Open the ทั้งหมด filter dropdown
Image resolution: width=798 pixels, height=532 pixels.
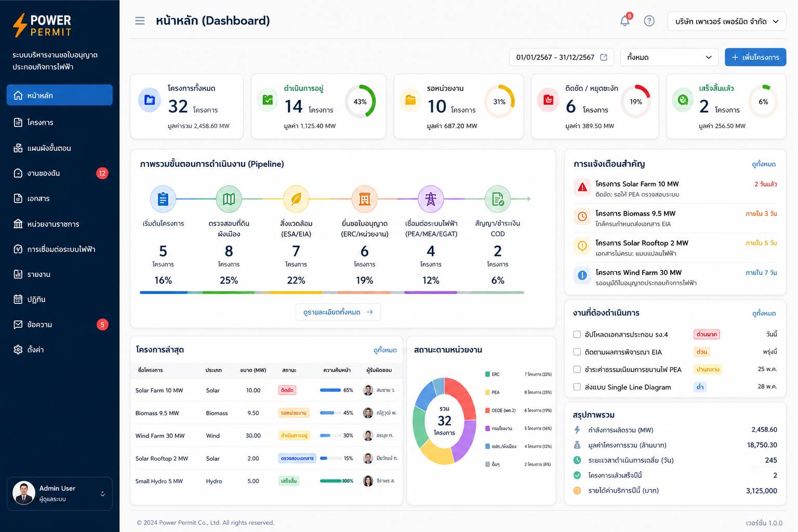[x=669, y=57]
